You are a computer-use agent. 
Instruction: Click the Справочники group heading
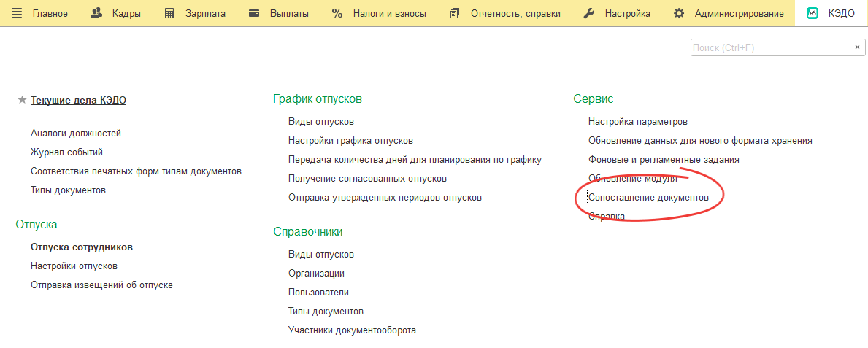click(x=308, y=232)
